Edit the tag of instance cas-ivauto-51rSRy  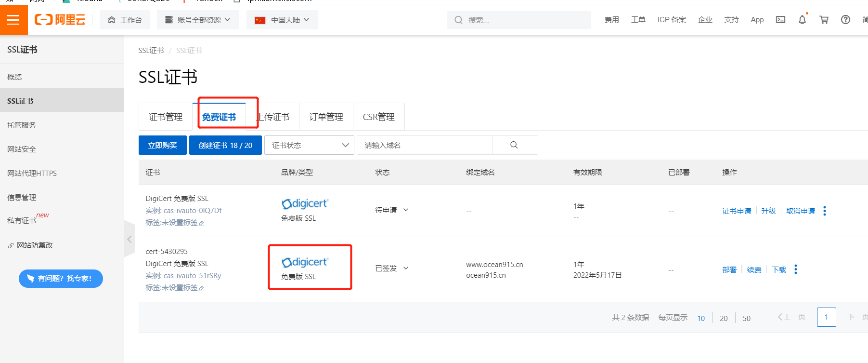tap(201, 288)
